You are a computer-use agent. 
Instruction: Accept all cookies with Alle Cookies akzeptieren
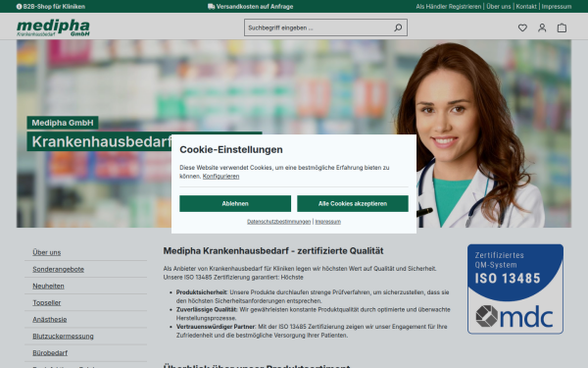point(353,203)
